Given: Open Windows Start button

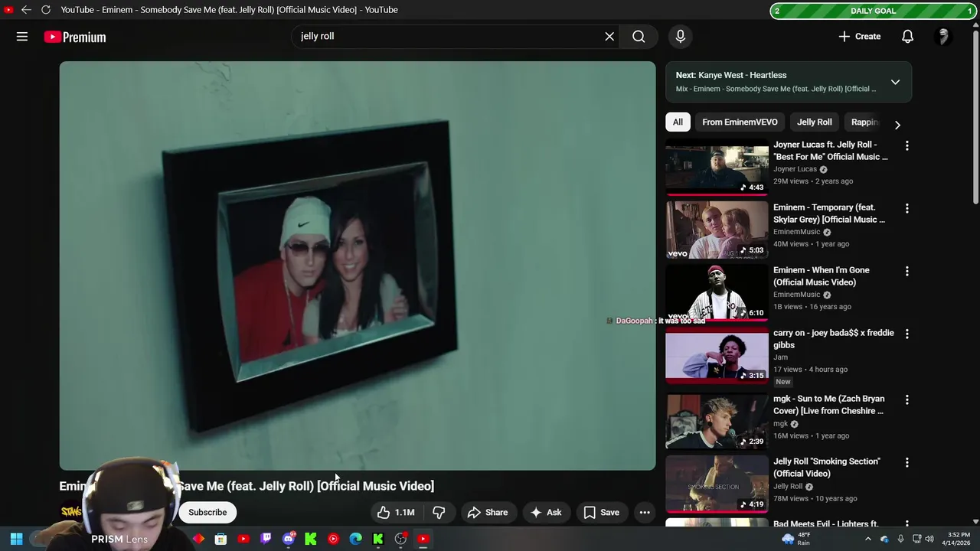Looking at the screenshot, I should point(16,539).
